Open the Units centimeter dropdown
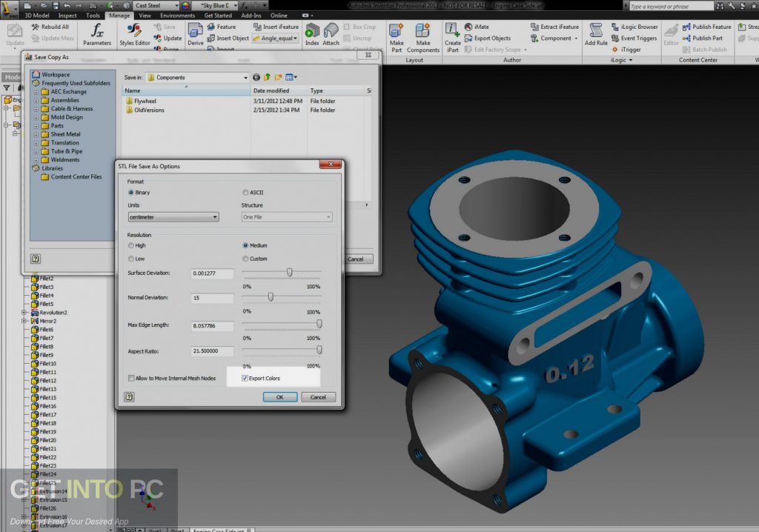Image resolution: width=759 pixels, height=532 pixels. click(x=173, y=217)
